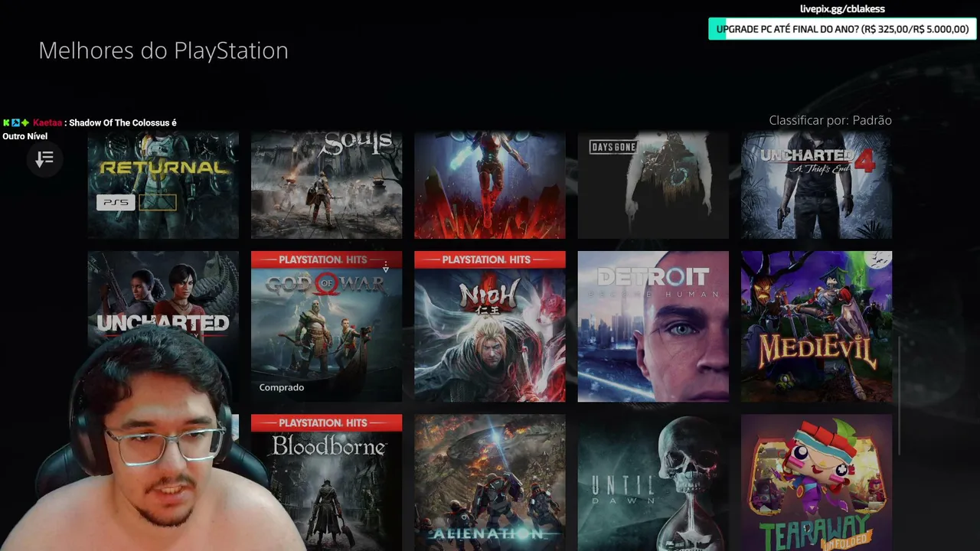Select the Detroit Become Human tile

653,327
